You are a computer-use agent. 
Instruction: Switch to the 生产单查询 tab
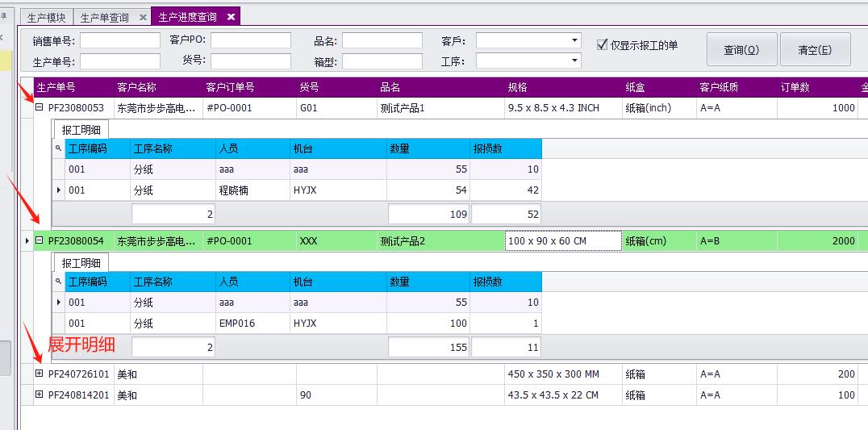(106, 17)
